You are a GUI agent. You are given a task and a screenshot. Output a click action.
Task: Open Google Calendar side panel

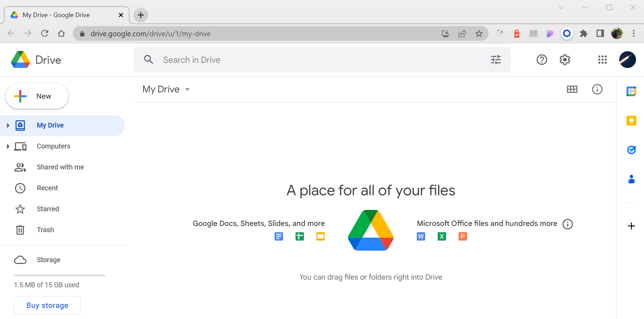click(x=631, y=91)
